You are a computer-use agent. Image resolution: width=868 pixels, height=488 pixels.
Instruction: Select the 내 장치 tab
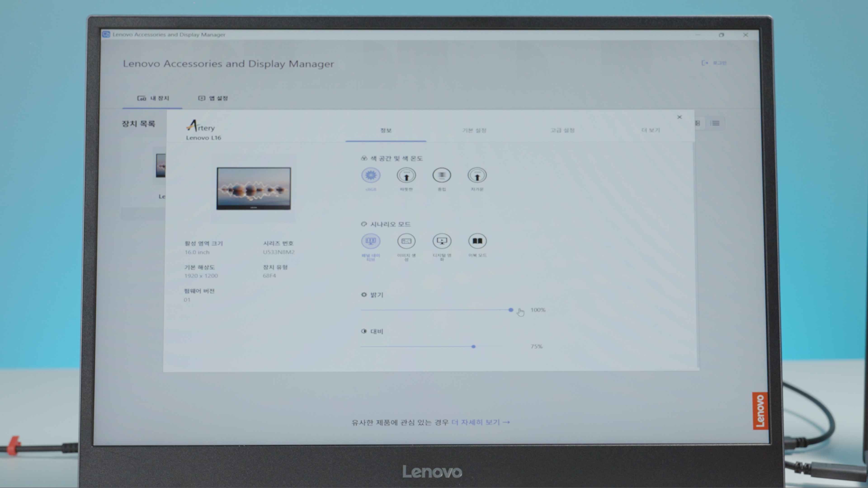[x=153, y=98]
